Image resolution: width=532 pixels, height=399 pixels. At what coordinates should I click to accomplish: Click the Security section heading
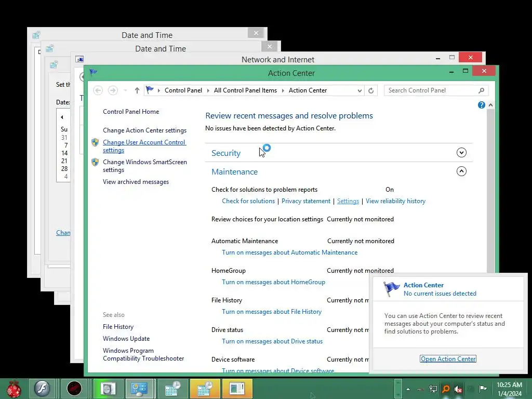(x=226, y=153)
